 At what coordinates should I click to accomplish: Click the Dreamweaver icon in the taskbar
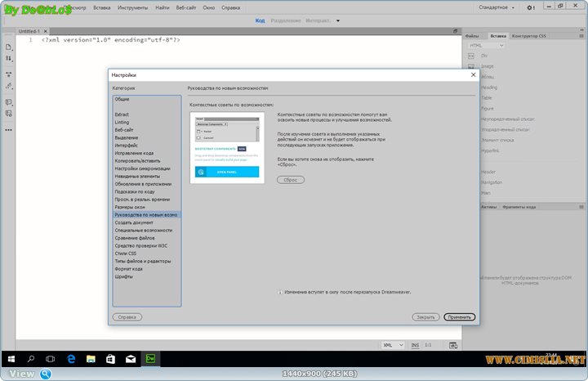pyautogui.click(x=150, y=358)
